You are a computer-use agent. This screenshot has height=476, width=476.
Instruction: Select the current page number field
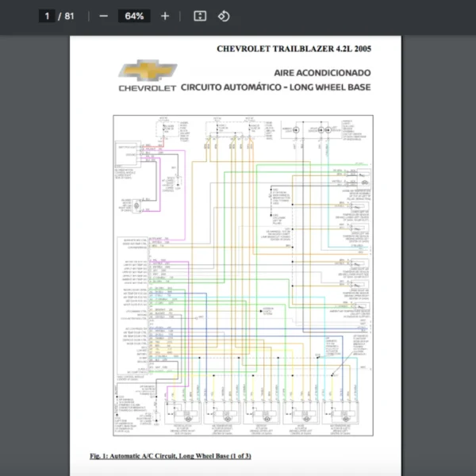48,16
